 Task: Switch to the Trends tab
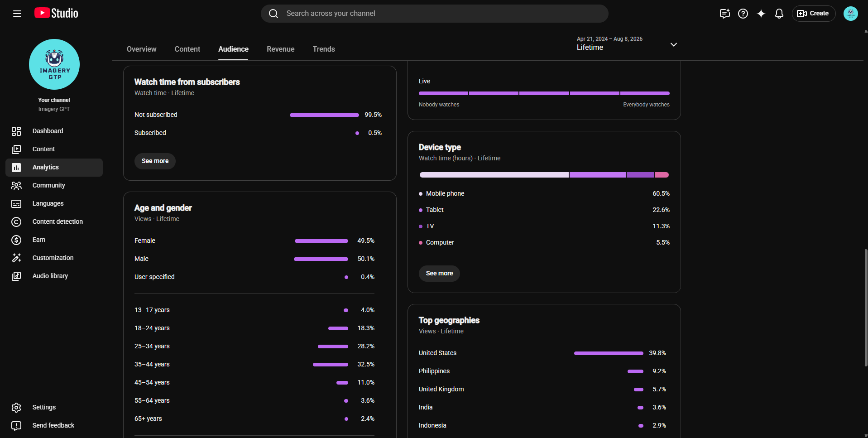(x=324, y=49)
